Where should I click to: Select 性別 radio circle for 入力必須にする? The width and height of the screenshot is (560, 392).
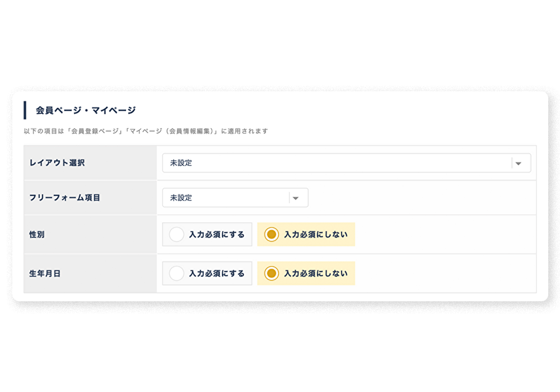[176, 235]
